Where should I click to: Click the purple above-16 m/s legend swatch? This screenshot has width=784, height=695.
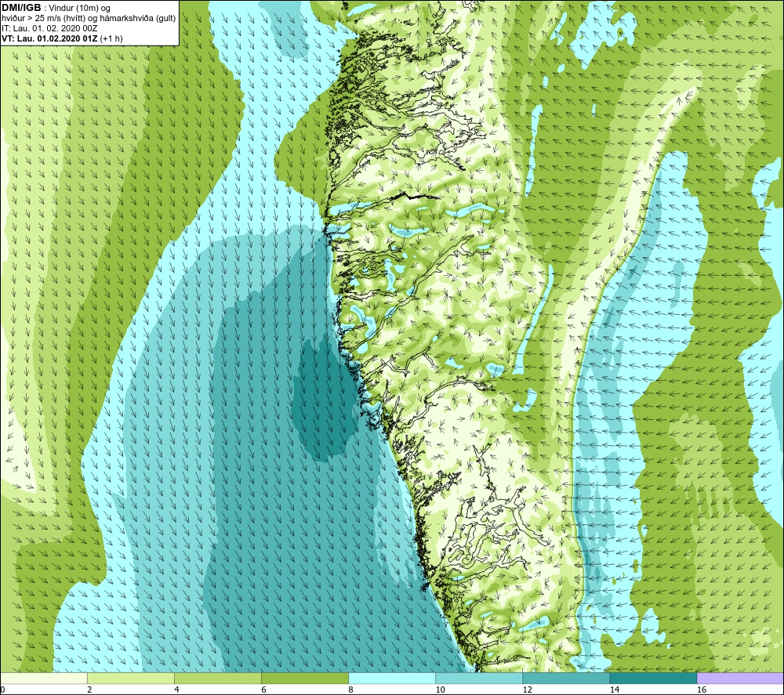click(x=740, y=678)
